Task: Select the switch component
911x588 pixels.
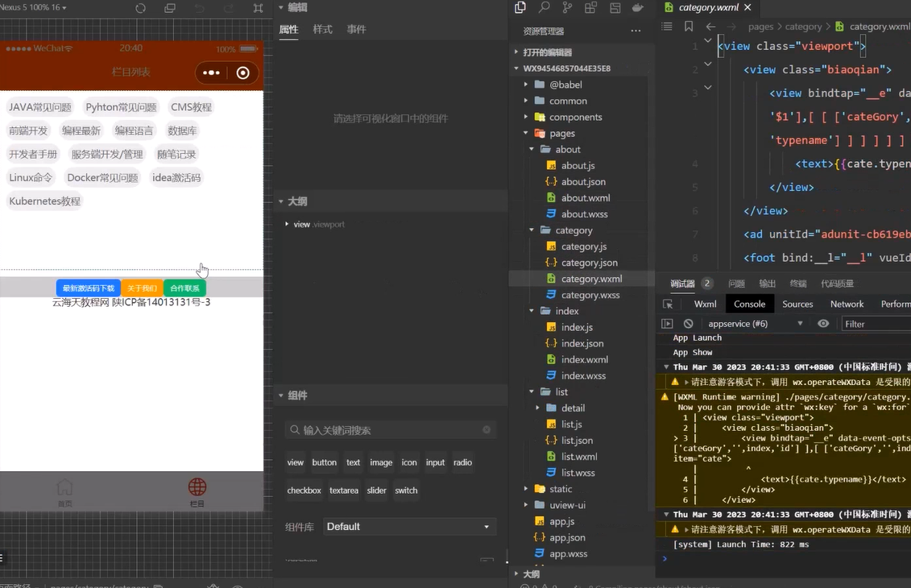Action: [x=406, y=491]
